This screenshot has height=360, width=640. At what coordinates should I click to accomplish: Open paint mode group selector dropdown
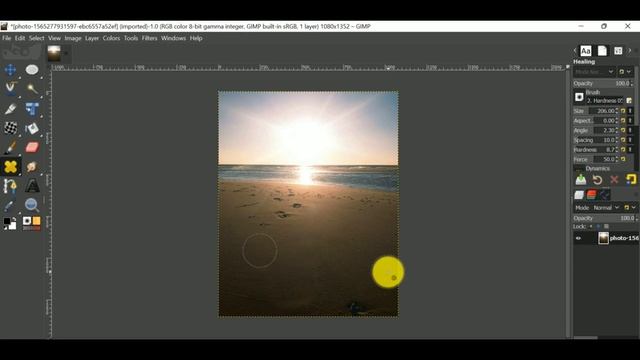point(625,72)
